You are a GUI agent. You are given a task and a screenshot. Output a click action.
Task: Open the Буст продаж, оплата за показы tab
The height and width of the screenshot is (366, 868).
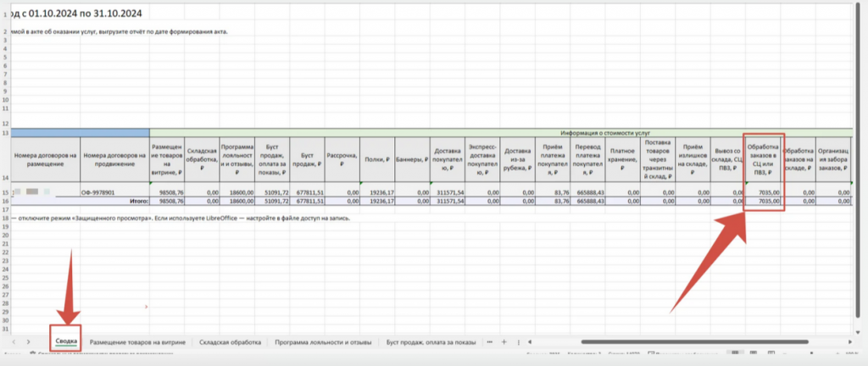click(431, 342)
